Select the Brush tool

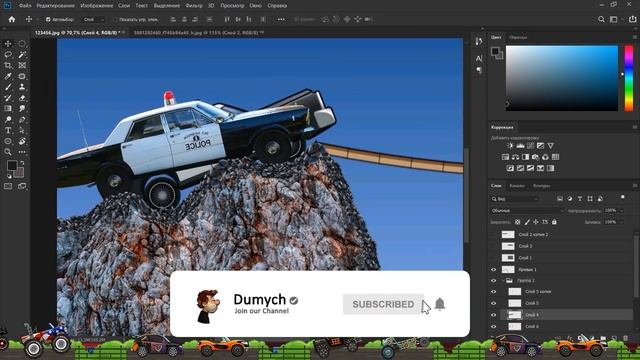tap(8, 87)
